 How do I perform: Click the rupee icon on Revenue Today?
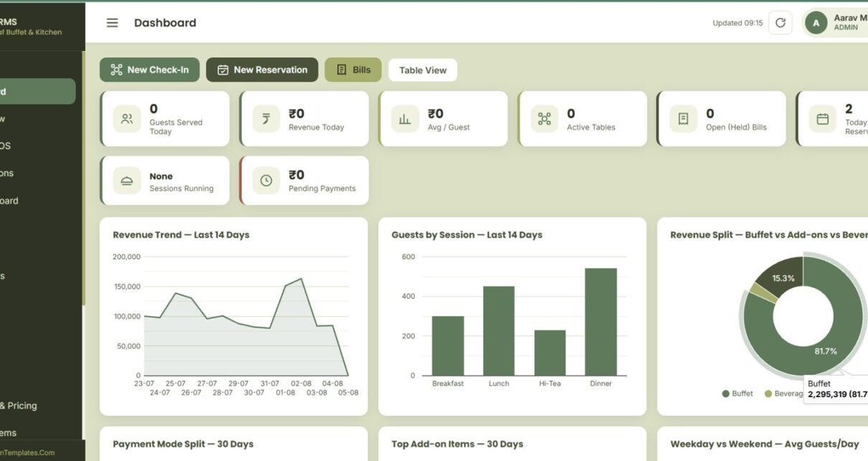click(266, 119)
